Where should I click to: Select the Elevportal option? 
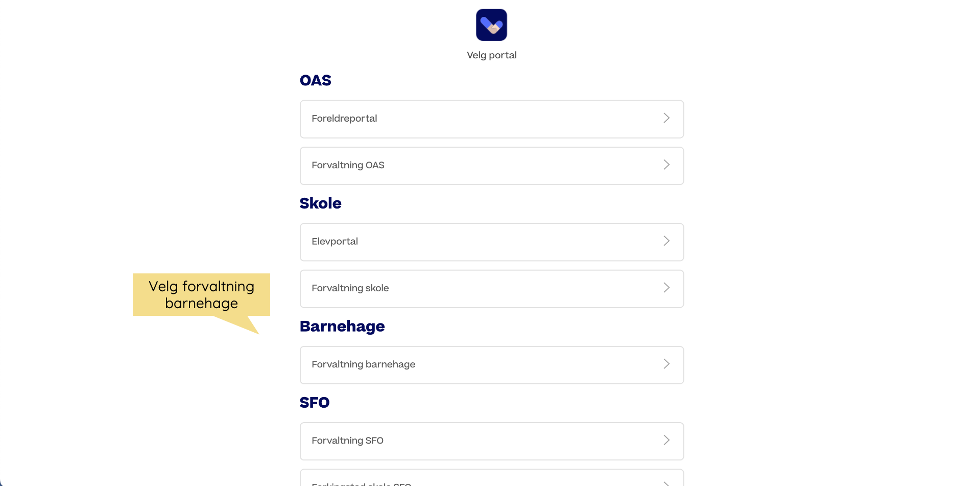point(492,242)
